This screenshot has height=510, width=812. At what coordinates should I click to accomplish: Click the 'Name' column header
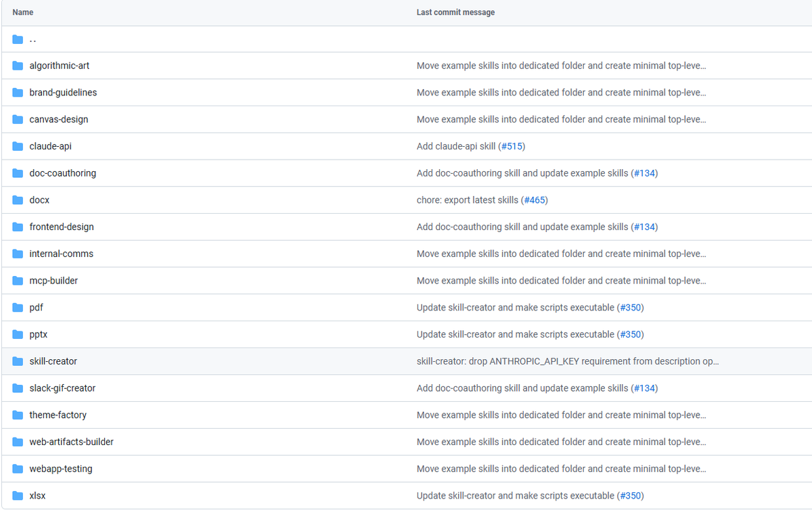pos(22,12)
